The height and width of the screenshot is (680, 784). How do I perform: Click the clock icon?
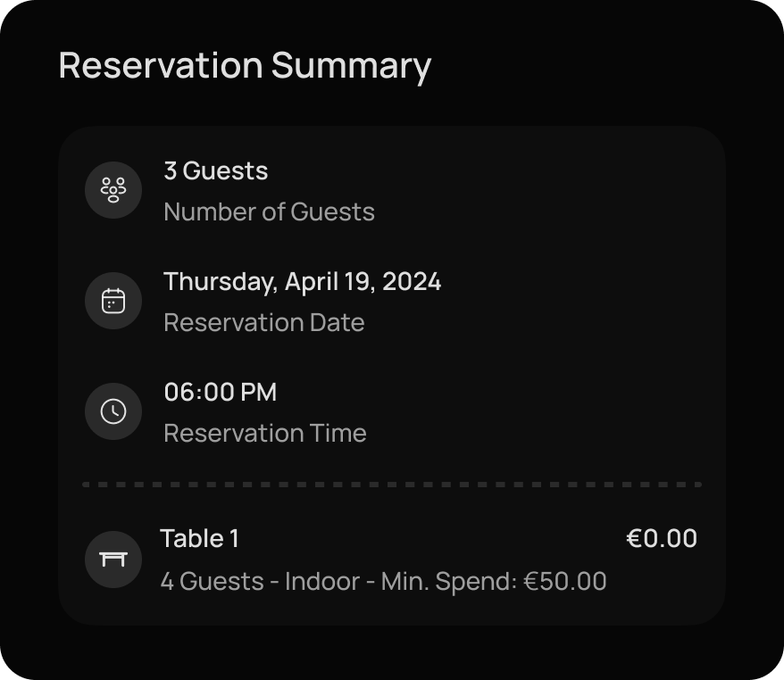point(113,411)
